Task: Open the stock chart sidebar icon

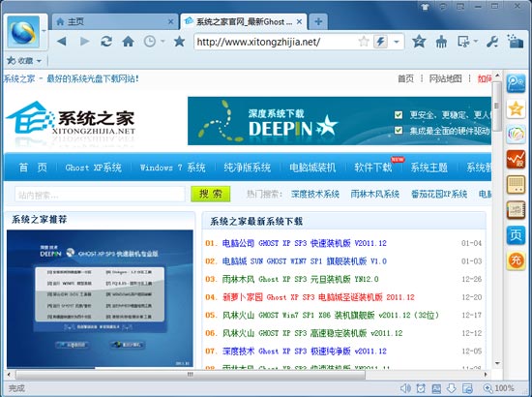Action: click(516, 159)
